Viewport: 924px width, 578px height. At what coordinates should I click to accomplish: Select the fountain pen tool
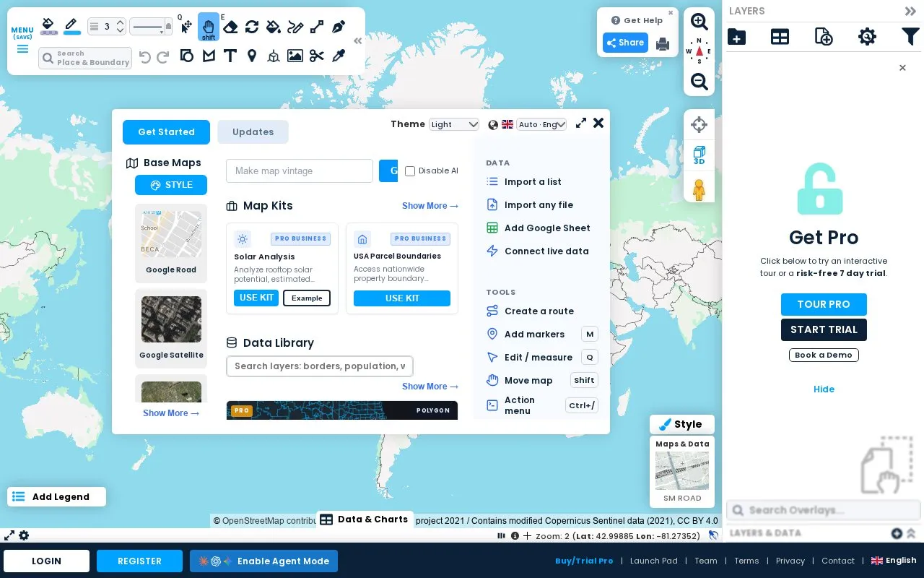pos(339,27)
